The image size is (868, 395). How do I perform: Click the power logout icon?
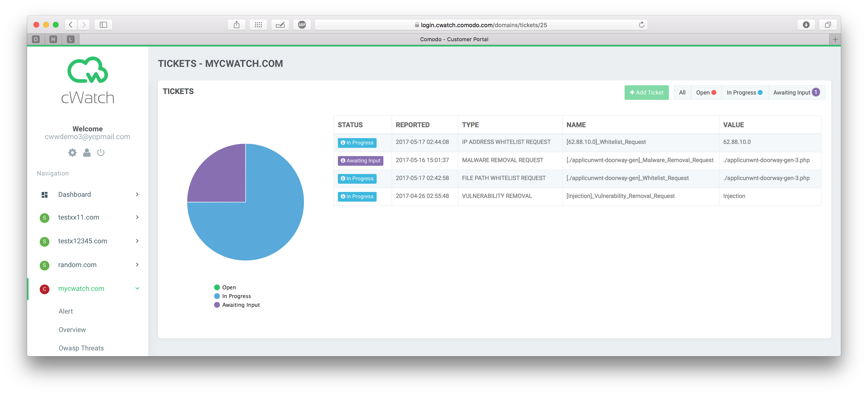click(101, 153)
